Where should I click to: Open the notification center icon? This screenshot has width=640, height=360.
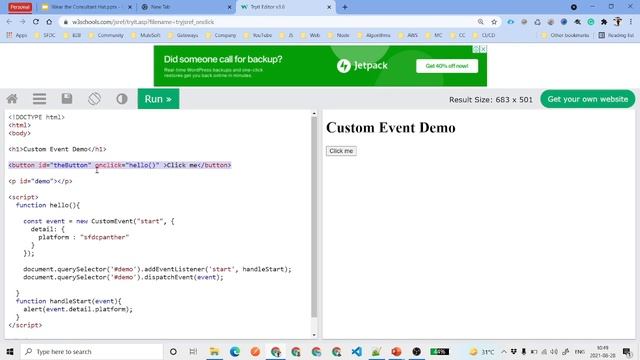pos(627,351)
